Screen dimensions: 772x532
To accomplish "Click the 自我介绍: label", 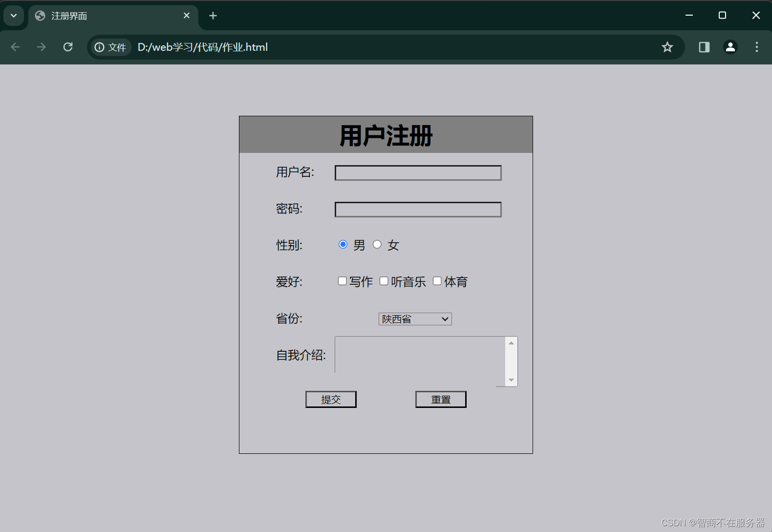I will point(301,355).
